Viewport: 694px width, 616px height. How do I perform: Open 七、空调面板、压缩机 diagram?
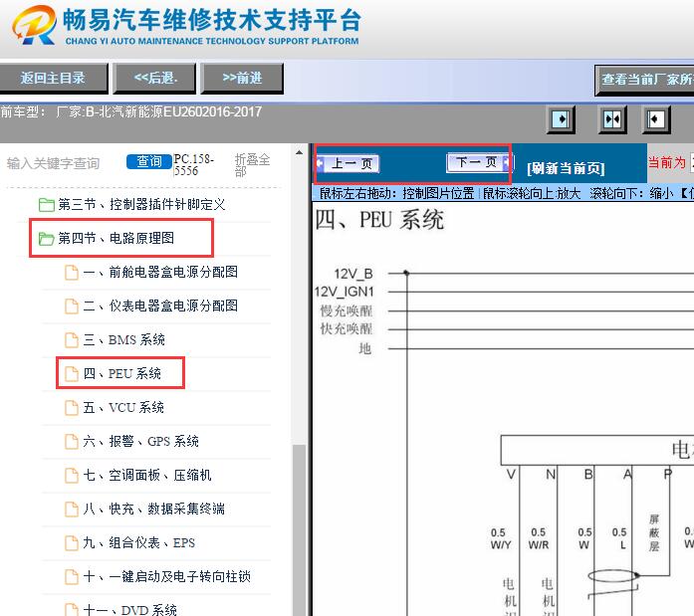tap(147, 476)
